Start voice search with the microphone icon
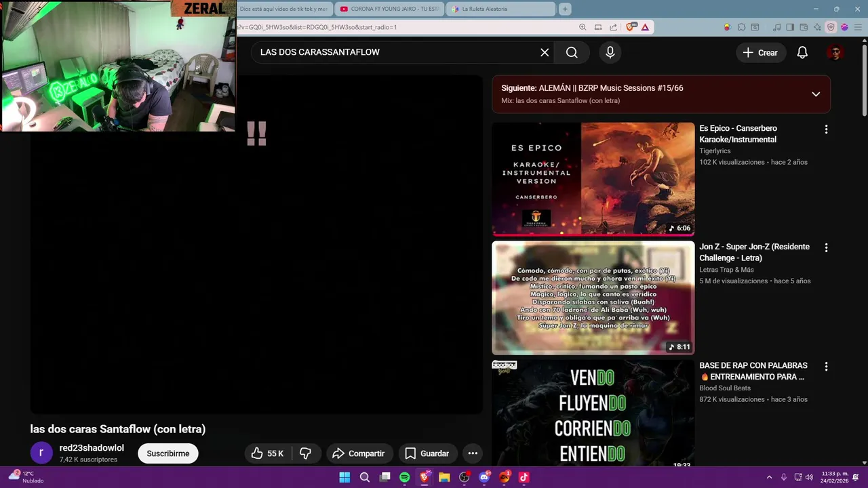 (610, 52)
